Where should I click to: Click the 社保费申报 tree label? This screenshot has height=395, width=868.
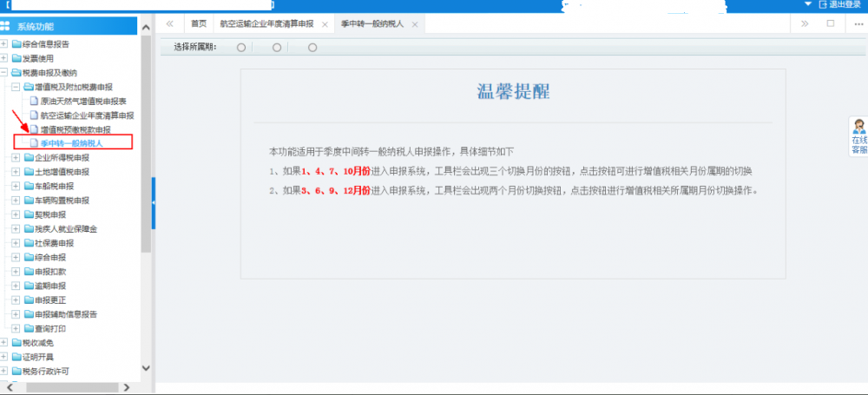tap(54, 243)
